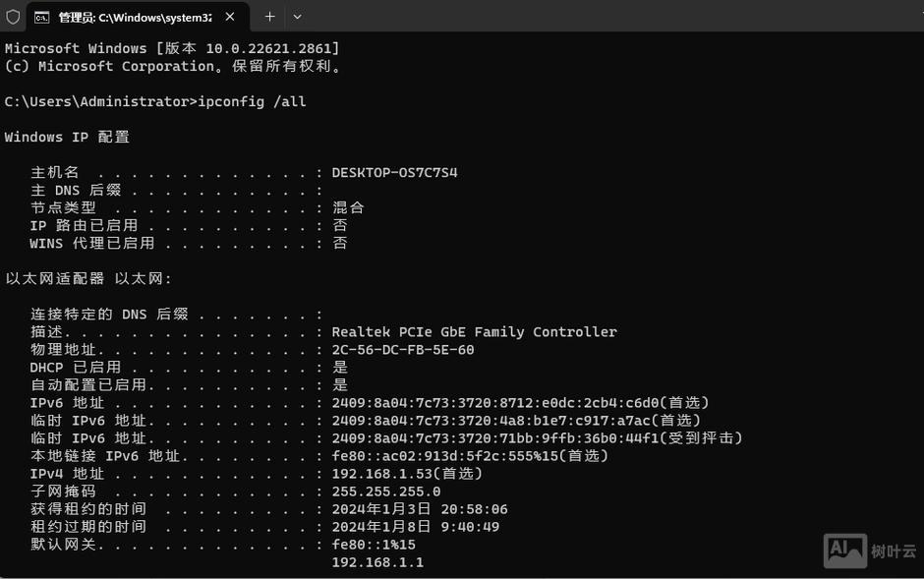Click the default gateway 192.168.1.1
The width and height of the screenshot is (924, 579).
[x=377, y=561]
